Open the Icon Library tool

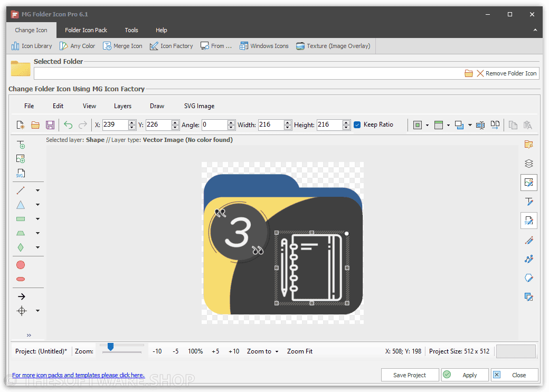pos(32,46)
